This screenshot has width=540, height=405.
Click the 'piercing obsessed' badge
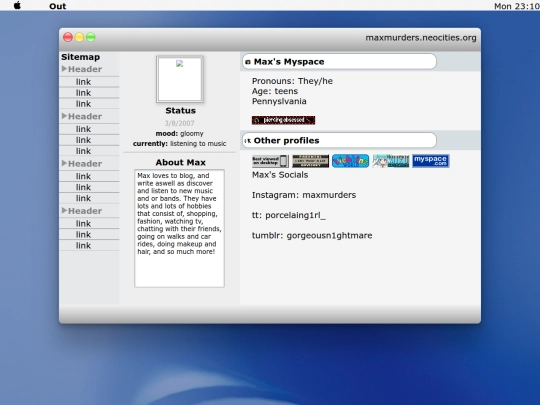click(283, 120)
